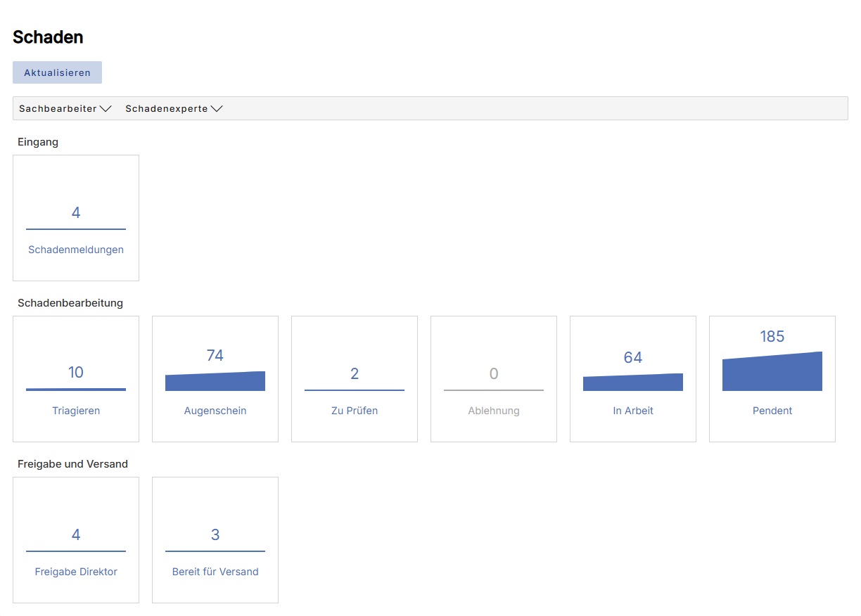Click the Augenschein bar chart graphic
This screenshot has height=616, width=861.
coord(215,383)
